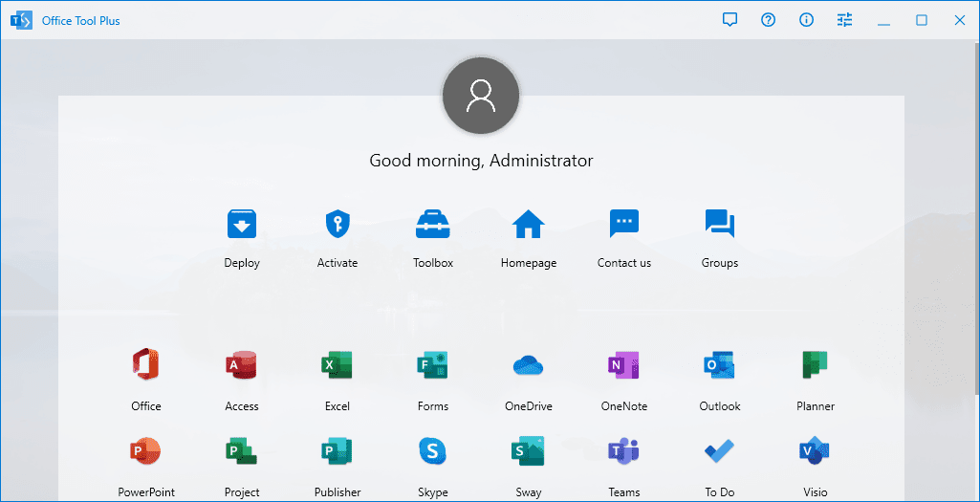This screenshot has width=980, height=502.
Task: Open the Access database icon
Action: 242,365
